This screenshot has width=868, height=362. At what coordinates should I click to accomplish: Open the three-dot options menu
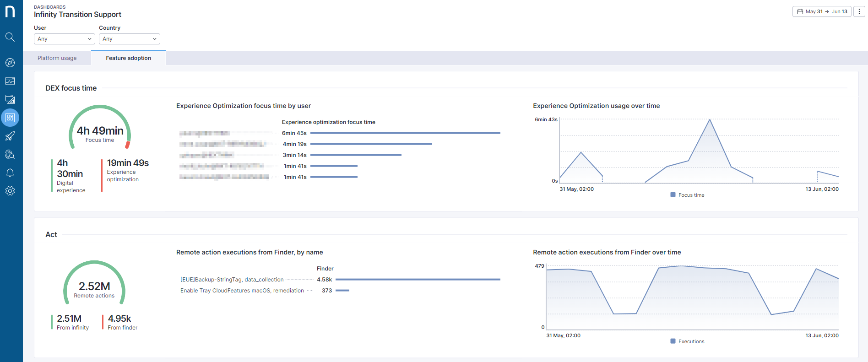coord(859,11)
